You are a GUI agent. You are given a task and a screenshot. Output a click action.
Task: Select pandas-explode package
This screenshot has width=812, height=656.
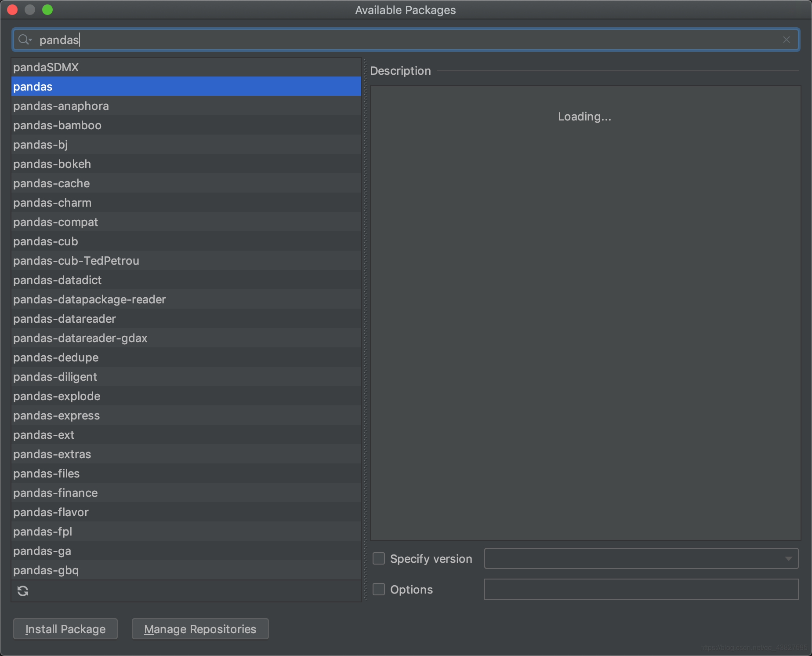click(x=186, y=396)
